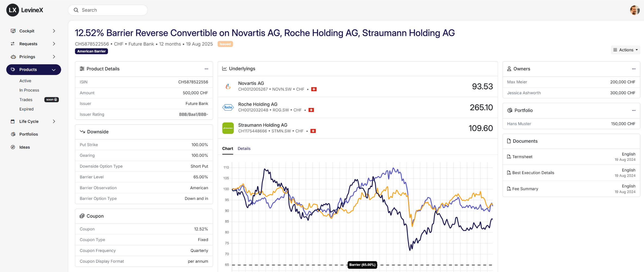Image resolution: width=644 pixels, height=272 pixels.
Task: Click the Fee Summary document icon
Action: pyautogui.click(x=509, y=189)
